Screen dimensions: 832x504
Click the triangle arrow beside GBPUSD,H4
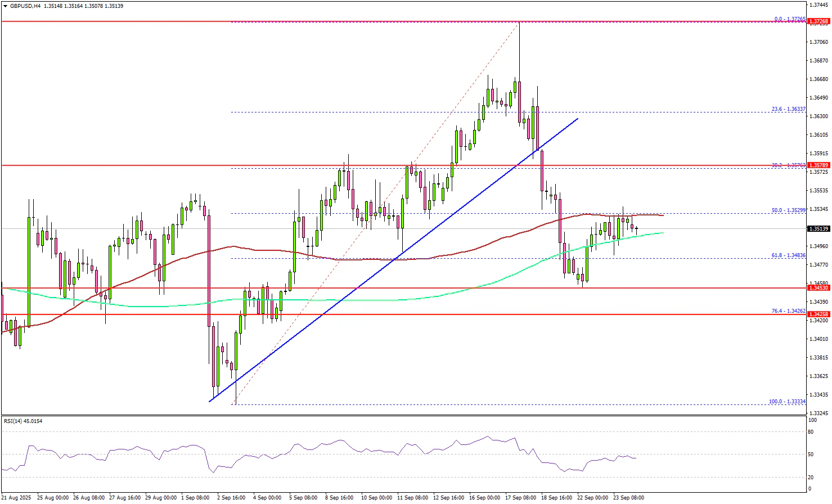[5, 6]
